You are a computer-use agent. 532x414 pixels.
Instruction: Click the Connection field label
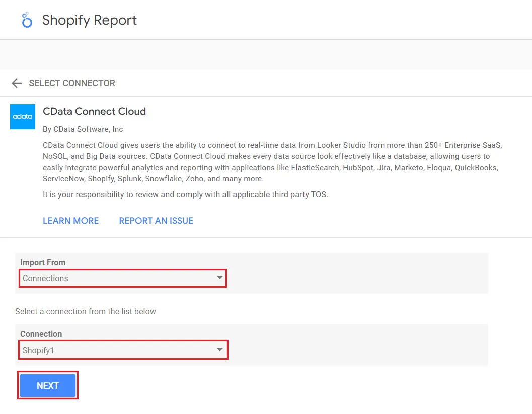pos(40,334)
